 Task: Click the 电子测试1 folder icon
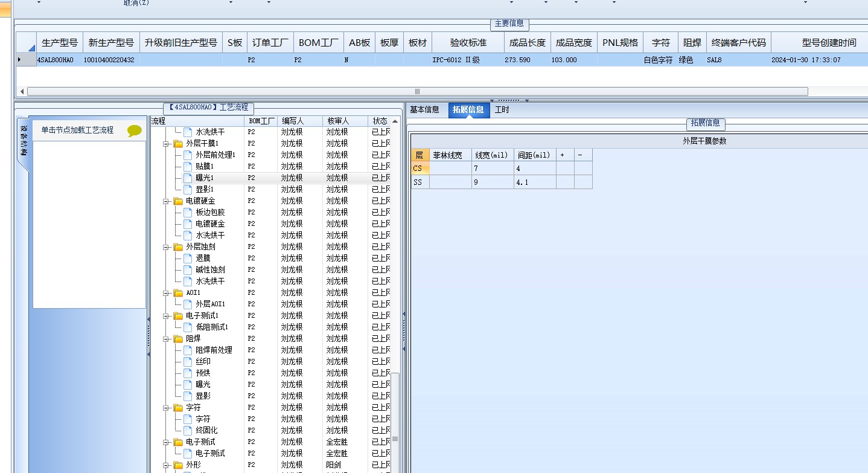[178, 316]
